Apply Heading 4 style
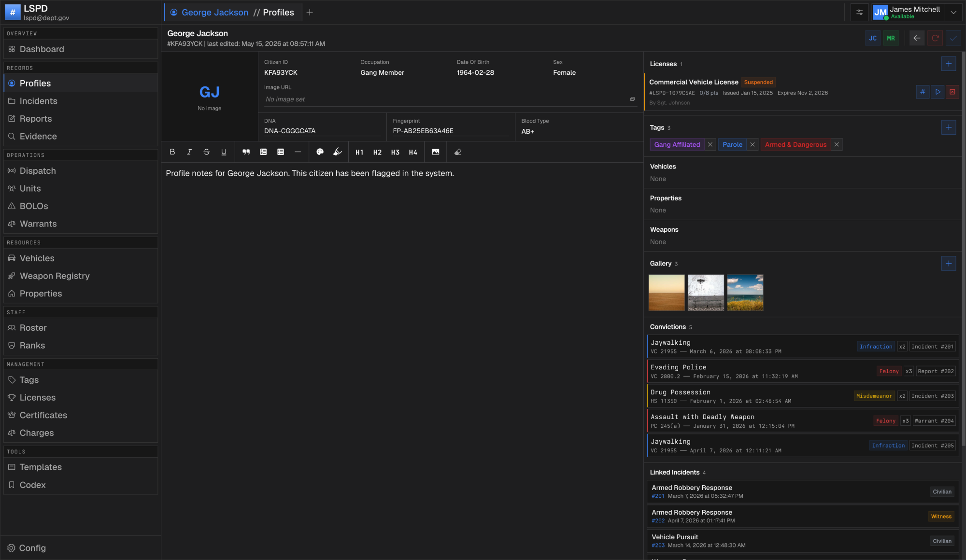The width and height of the screenshot is (966, 560). pyautogui.click(x=413, y=152)
